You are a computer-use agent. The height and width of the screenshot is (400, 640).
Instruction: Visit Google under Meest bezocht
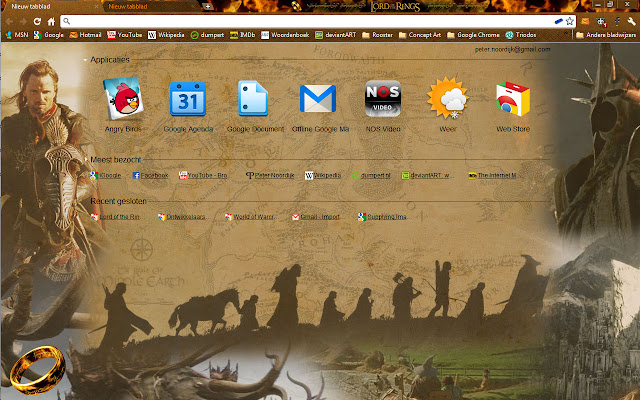106,176
